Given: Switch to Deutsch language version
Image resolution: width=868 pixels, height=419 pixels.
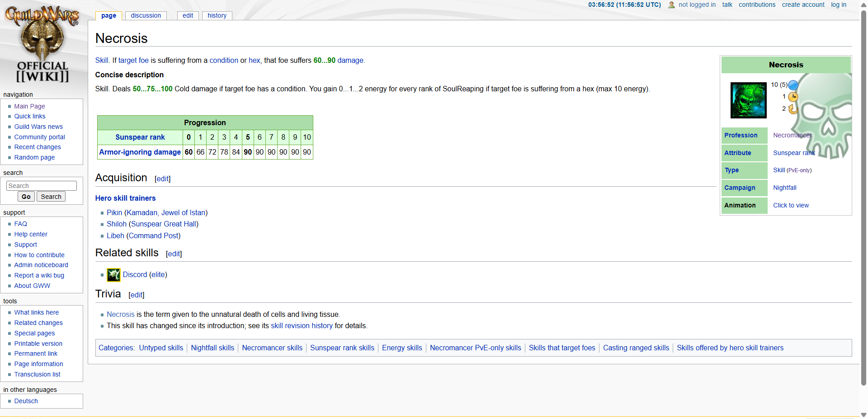Looking at the screenshot, I should click(x=26, y=401).
